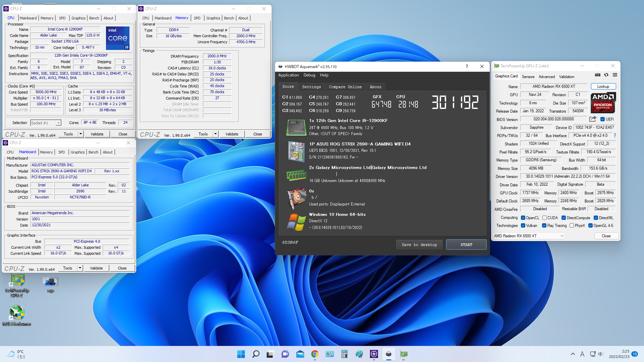Toggle the PhysX checkbox

coord(572,226)
